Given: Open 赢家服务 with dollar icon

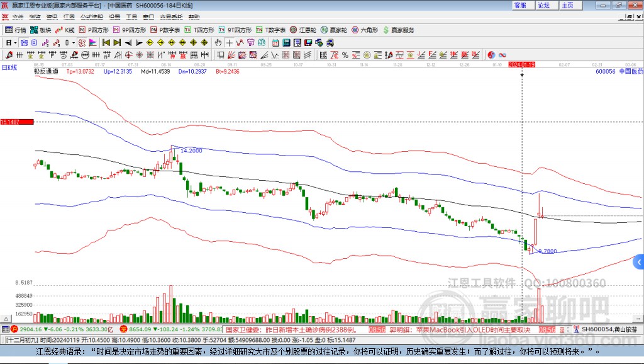Looking at the screenshot, I should (399, 30).
